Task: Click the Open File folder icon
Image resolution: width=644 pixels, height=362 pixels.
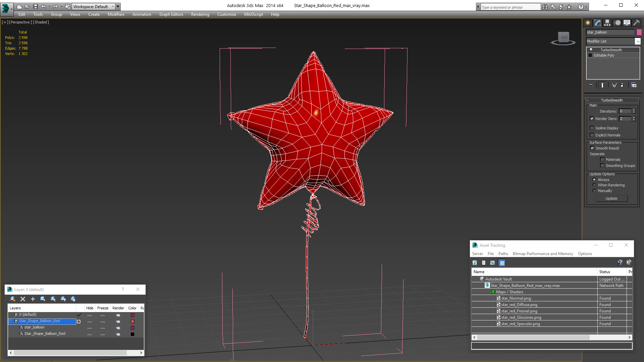Action: (x=28, y=6)
